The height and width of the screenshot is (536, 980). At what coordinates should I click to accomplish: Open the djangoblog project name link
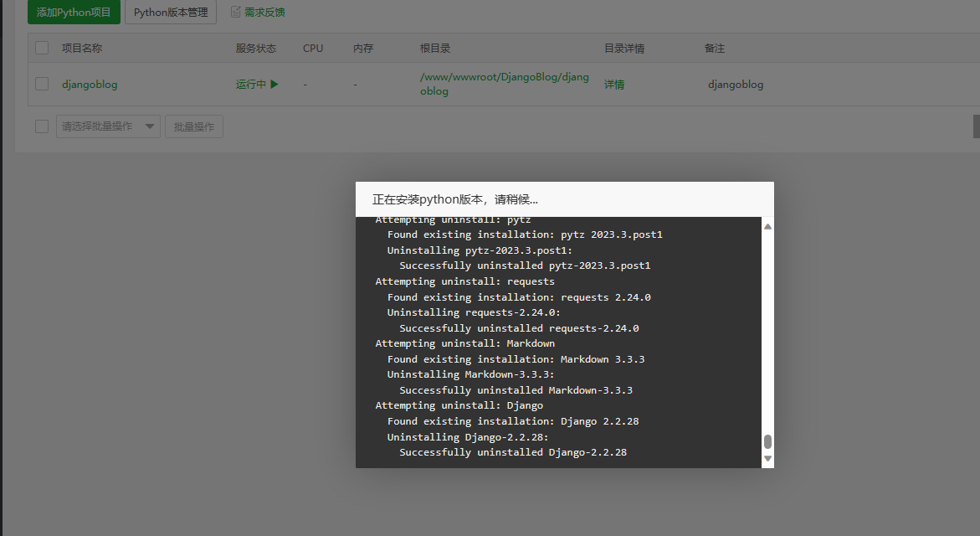pyautogui.click(x=90, y=85)
